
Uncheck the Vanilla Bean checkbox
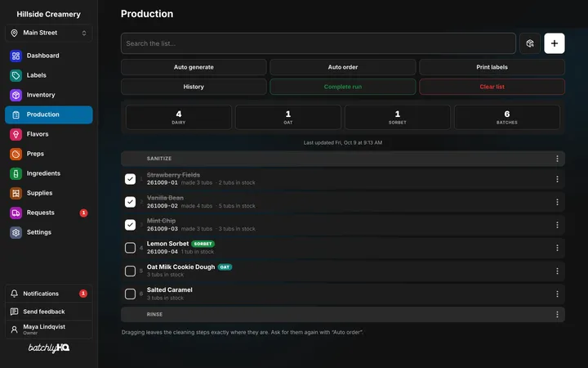pyautogui.click(x=130, y=202)
